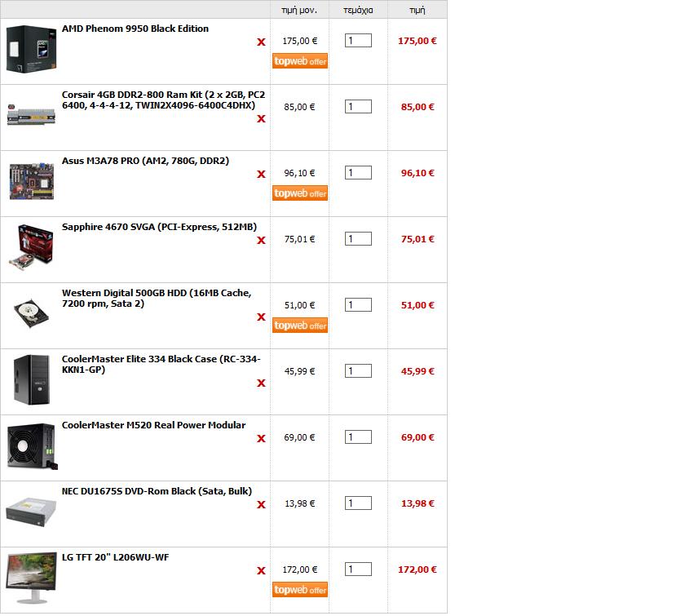Remove Sapphire 4670 SVGA with red X
The image size is (685, 616).
(261, 240)
